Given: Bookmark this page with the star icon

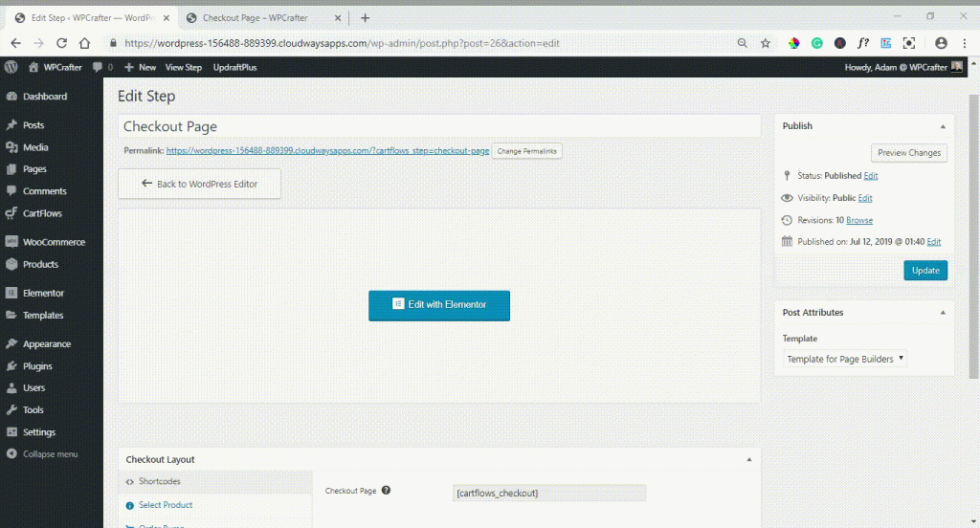Looking at the screenshot, I should coord(765,43).
